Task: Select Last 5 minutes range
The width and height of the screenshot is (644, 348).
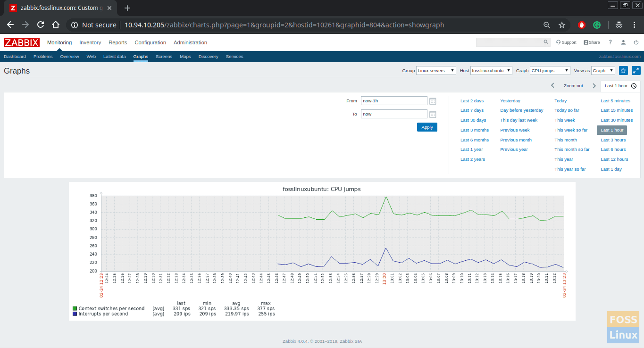Action: 616,101
